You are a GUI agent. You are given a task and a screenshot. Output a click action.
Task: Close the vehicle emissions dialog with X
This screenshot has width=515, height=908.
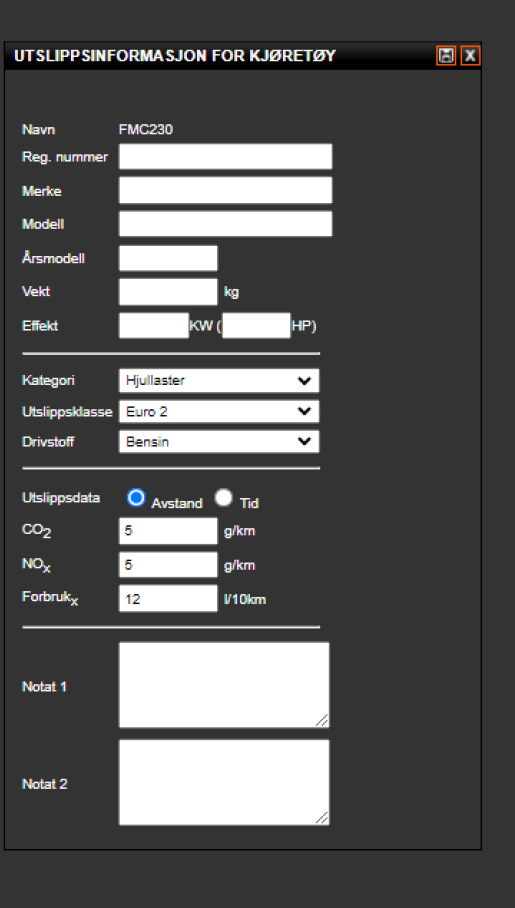tap(470, 56)
